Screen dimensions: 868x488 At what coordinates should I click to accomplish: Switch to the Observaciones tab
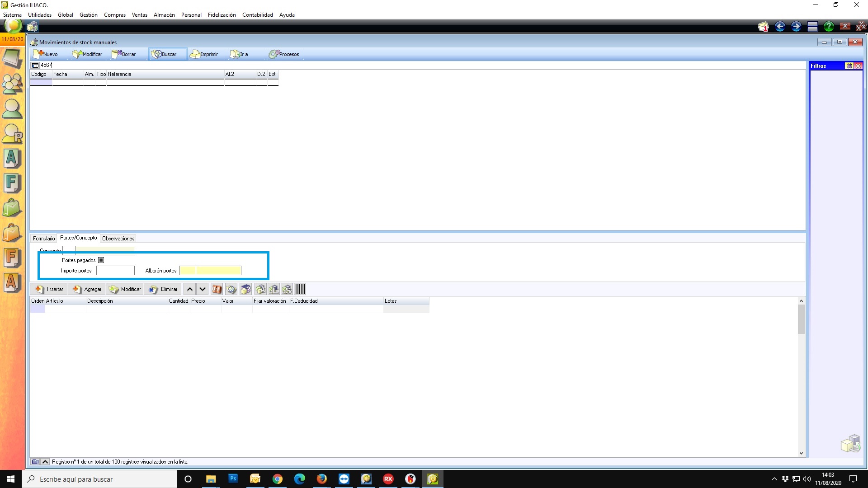click(x=118, y=239)
